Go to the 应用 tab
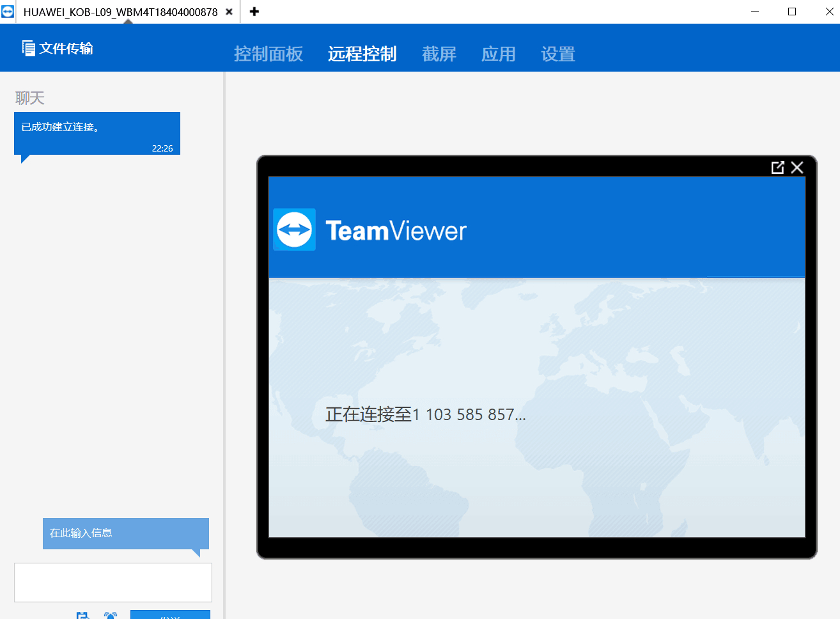Screen dimensions: 840x619 coord(499,54)
